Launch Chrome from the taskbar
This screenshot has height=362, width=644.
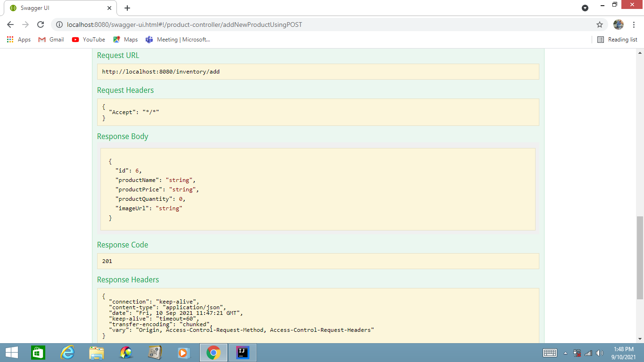[213, 352]
